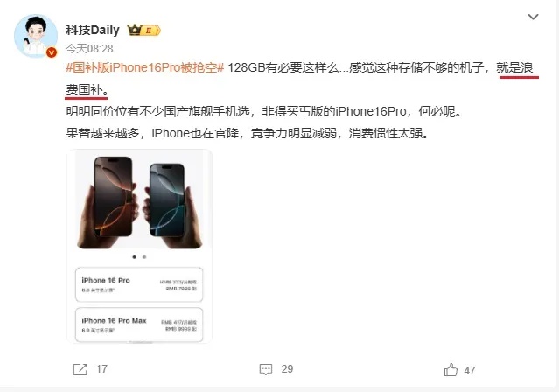Click the gold crown membership badge
The height and width of the screenshot is (392, 559).
144,31
